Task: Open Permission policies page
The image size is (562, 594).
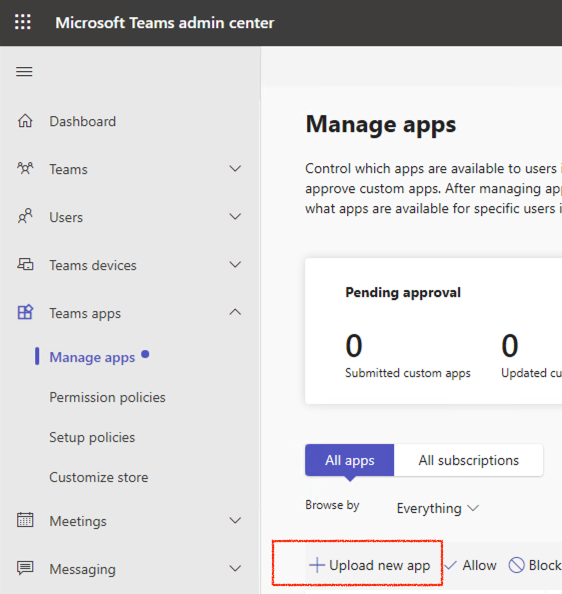Action: 108,397
